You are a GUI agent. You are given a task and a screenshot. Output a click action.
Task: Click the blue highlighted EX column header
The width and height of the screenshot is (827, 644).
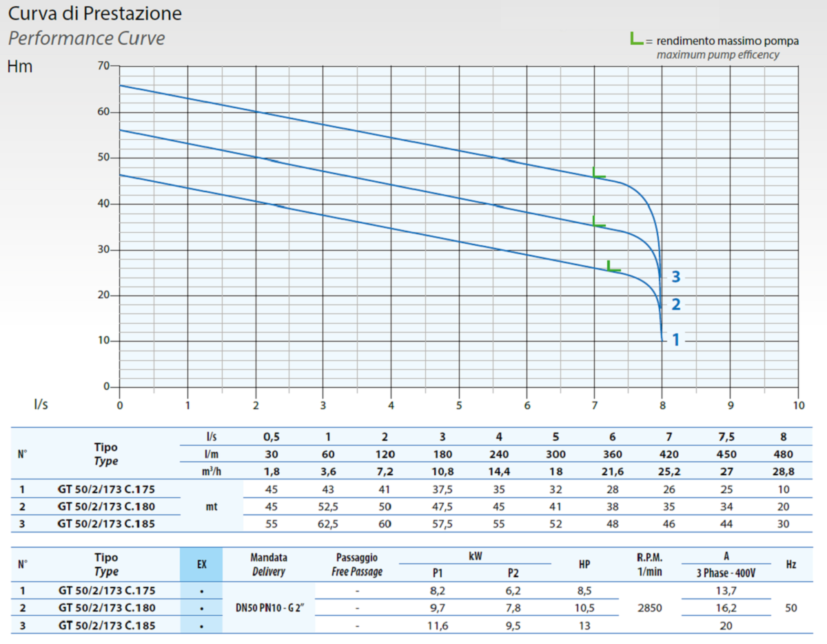coord(201,564)
